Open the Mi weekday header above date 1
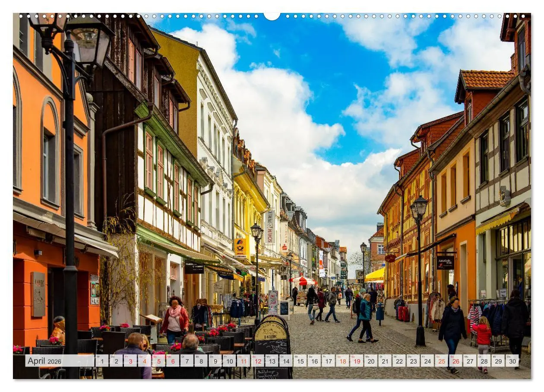The height and width of the screenshot is (392, 544). [98, 357]
